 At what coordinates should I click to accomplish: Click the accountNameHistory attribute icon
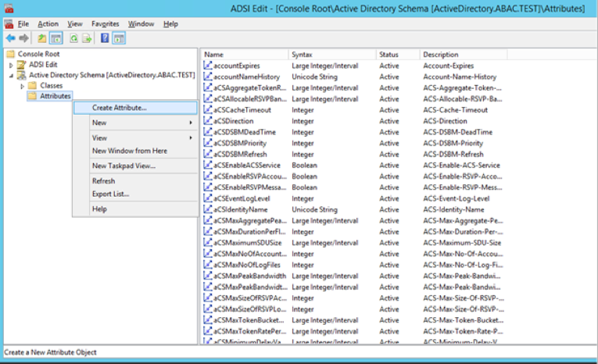(x=207, y=77)
